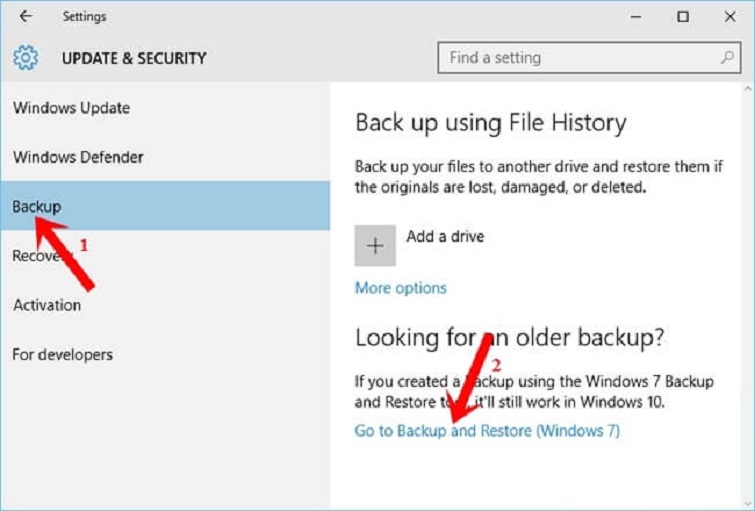755x511 pixels.
Task: Maximize the Settings window
Action: click(683, 17)
